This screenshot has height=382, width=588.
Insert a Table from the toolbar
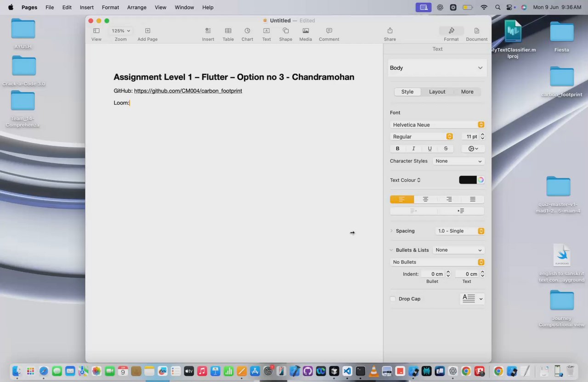[x=228, y=31]
